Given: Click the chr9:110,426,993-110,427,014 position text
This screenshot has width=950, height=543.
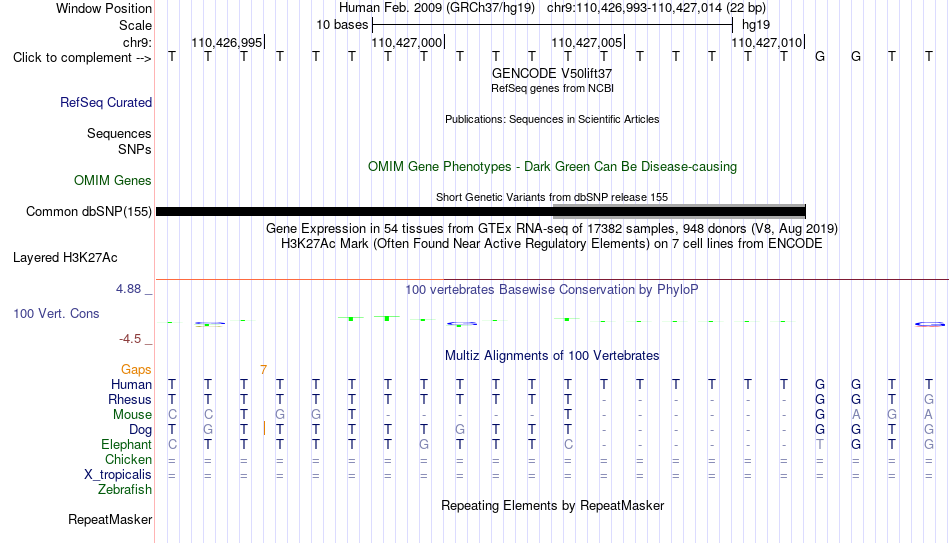Looking at the screenshot, I should (656, 8).
